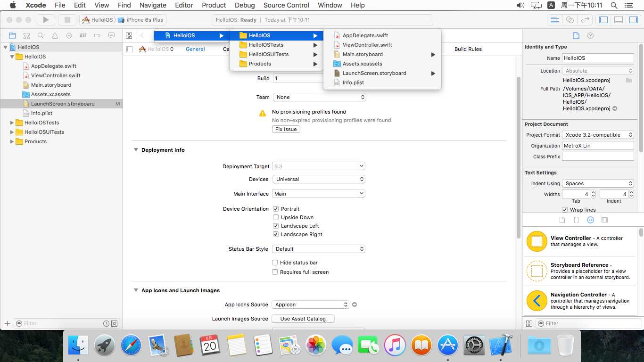The width and height of the screenshot is (644, 362).
Task: Enable the Portrait orientation checkbox
Action: pos(275,209)
